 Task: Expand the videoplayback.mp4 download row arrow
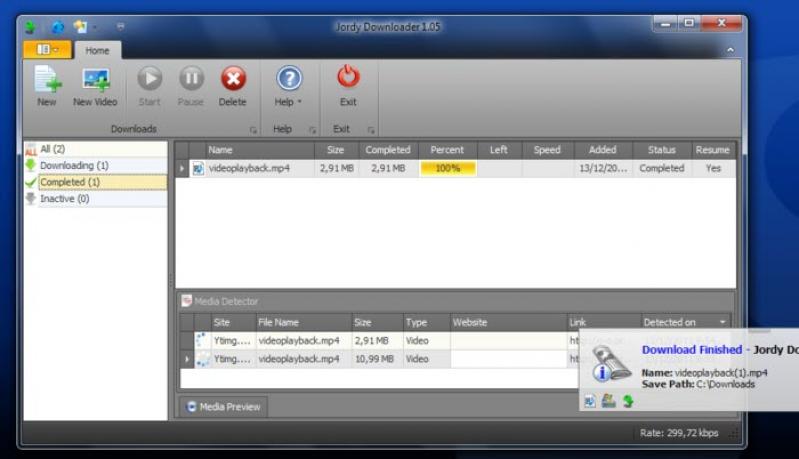click(182, 168)
